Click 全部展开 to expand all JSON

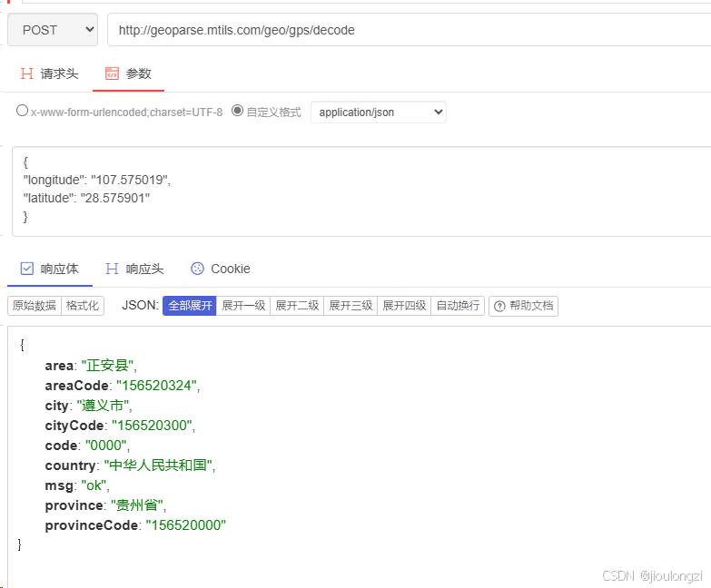[x=190, y=306]
